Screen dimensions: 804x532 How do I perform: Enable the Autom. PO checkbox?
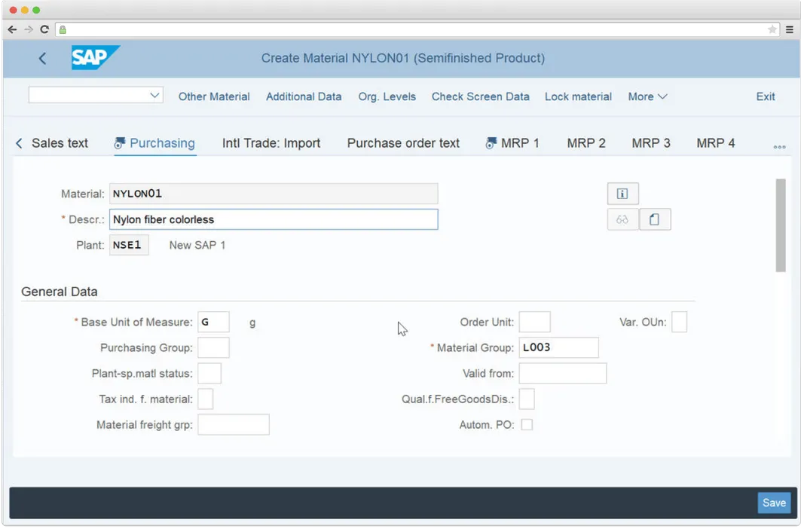point(527,424)
